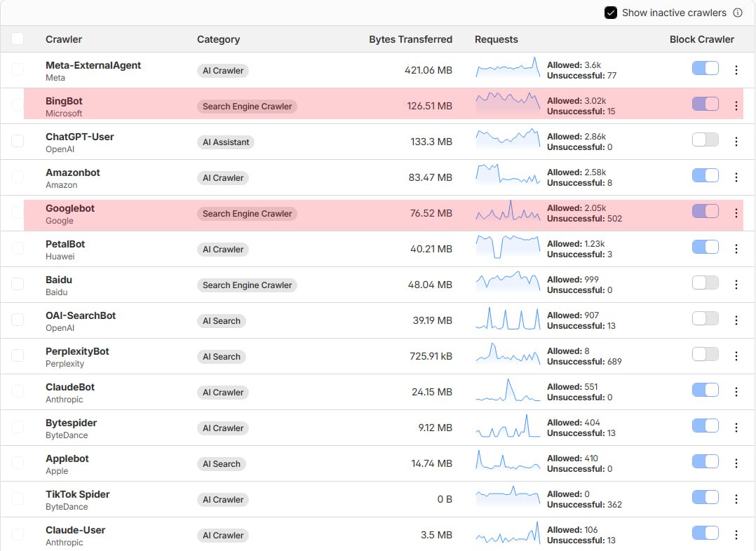Turn off blocking for PetalBot

coord(706,247)
